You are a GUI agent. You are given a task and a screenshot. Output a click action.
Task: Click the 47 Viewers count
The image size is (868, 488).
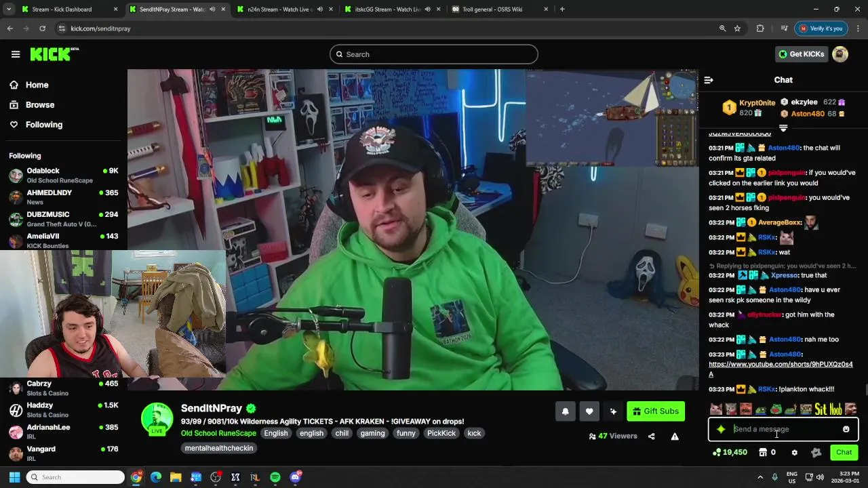(x=613, y=436)
